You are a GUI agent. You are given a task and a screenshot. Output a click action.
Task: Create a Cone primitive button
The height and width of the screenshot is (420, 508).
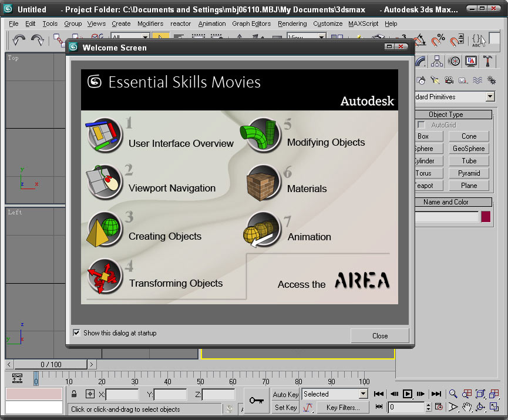point(469,136)
